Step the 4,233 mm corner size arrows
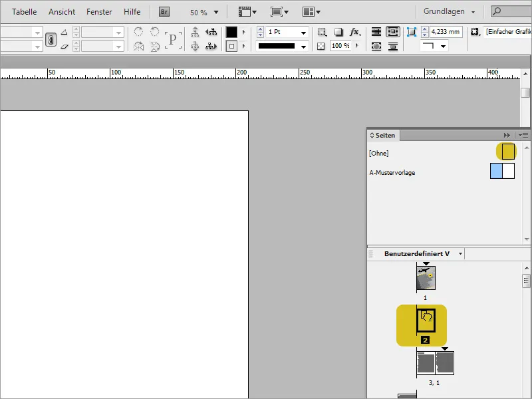532x399 pixels. point(424,32)
